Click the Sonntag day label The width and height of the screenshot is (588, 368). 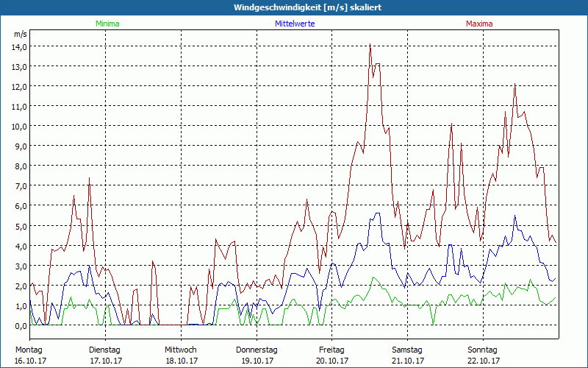coord(483,350)
